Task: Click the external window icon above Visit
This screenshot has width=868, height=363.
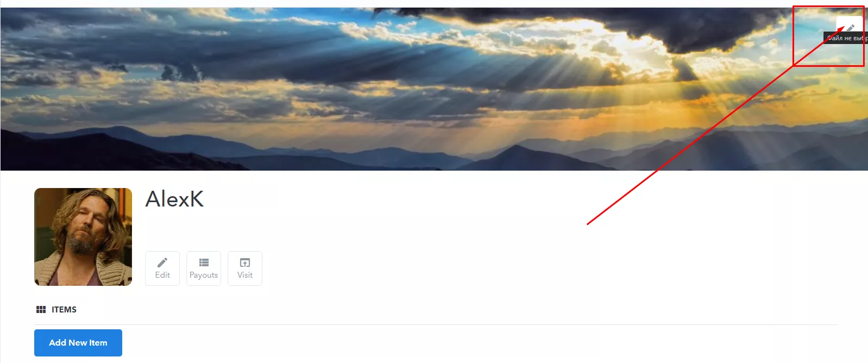Action: point(245,262)
